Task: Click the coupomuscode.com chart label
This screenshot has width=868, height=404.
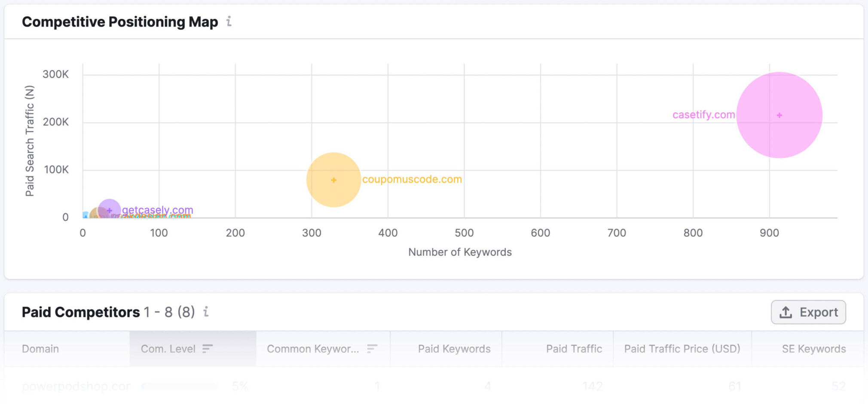Action: point(412,179)
